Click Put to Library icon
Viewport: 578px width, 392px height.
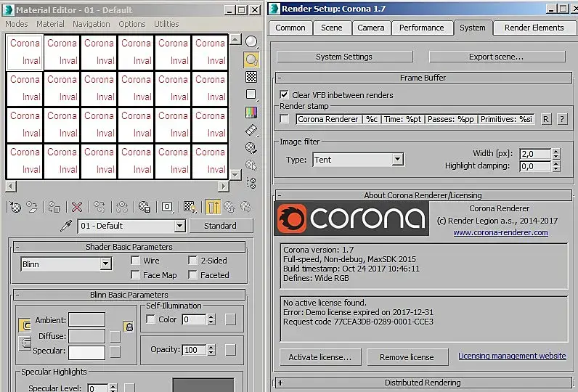coord(144,207)
